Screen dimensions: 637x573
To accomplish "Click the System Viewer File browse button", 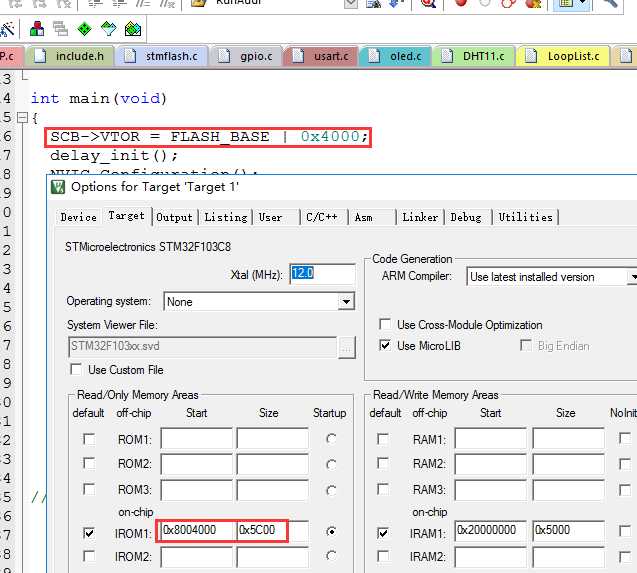I will pyautogui.click(x=347, y=347).
